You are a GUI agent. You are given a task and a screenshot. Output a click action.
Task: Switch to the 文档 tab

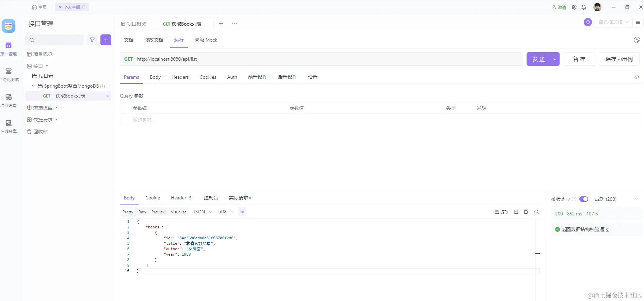[129, 40]
